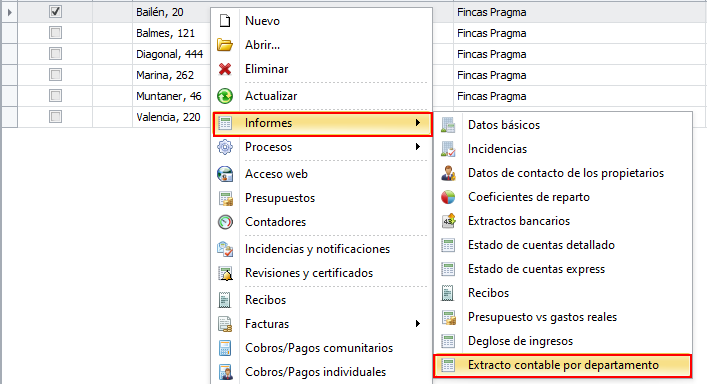Open Extractos bancarios report

(x=519, y=221)
